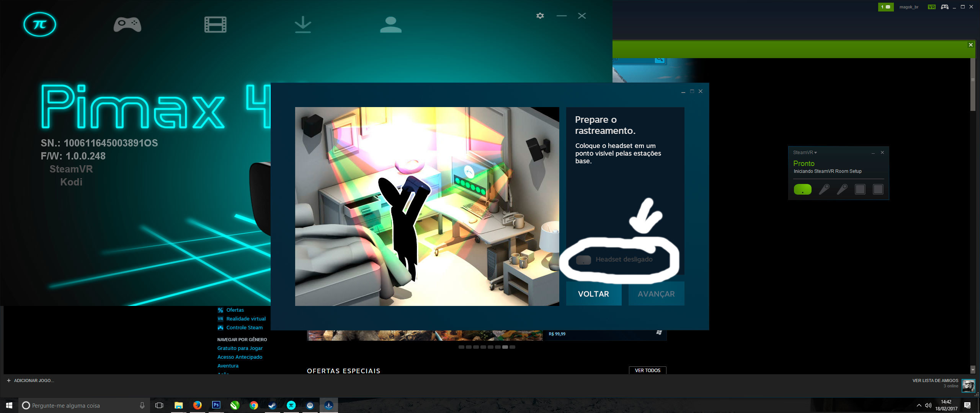Open the Action Center notifications
The image size is (980, 413).
pos(967,405)
